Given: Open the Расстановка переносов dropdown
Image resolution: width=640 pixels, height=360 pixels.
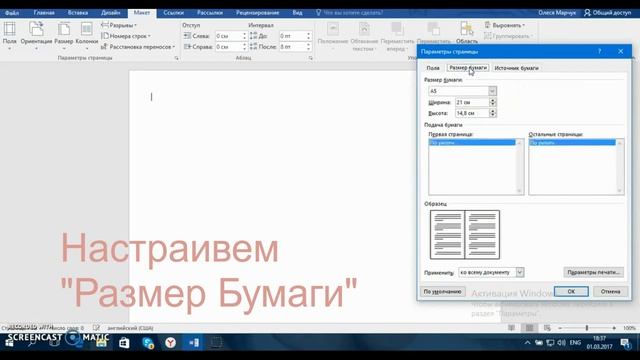Looking at the screenshot, I should tap(138, 47).
